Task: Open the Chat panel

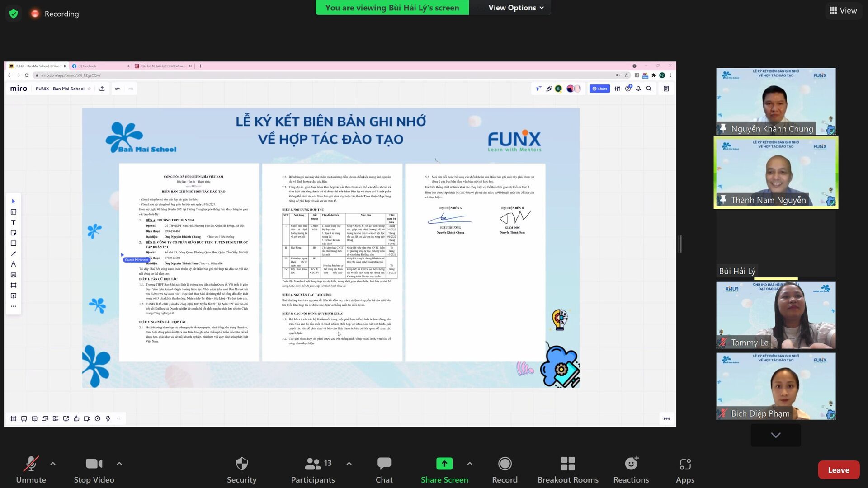Action: [384, 470]
